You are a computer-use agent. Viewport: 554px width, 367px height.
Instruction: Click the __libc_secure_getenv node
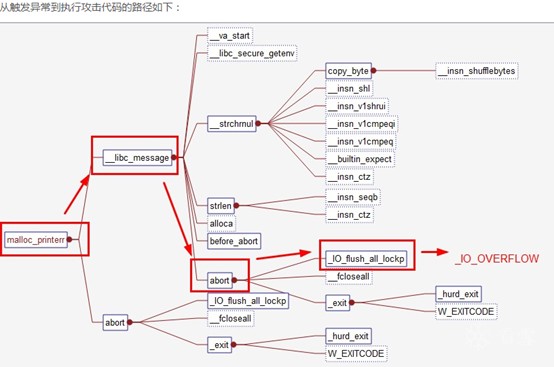click(252, 53)
